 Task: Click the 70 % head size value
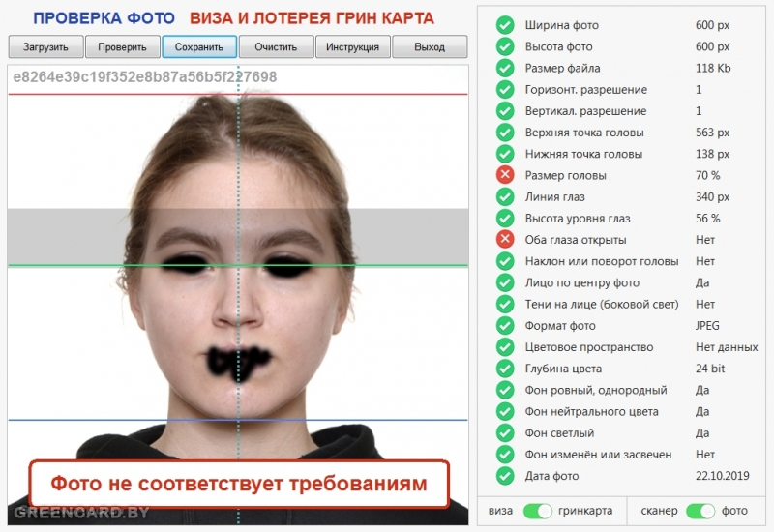(x=708, y=175)
